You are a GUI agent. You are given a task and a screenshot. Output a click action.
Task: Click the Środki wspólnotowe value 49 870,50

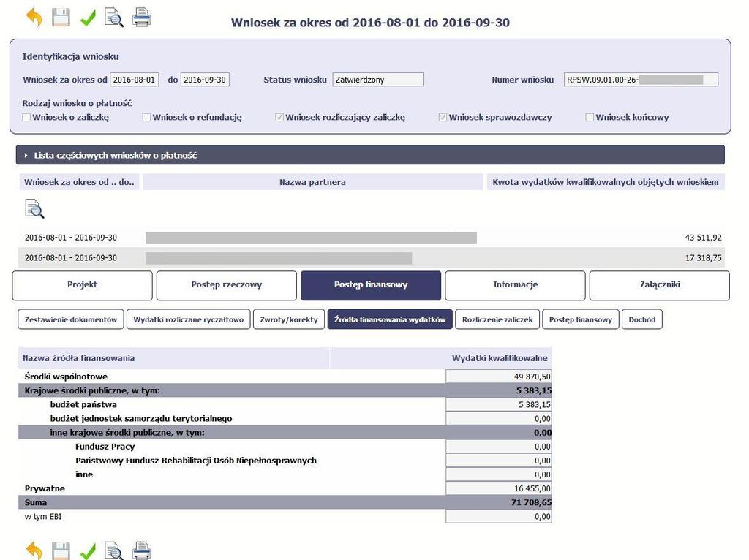click(x=499, y=377)
